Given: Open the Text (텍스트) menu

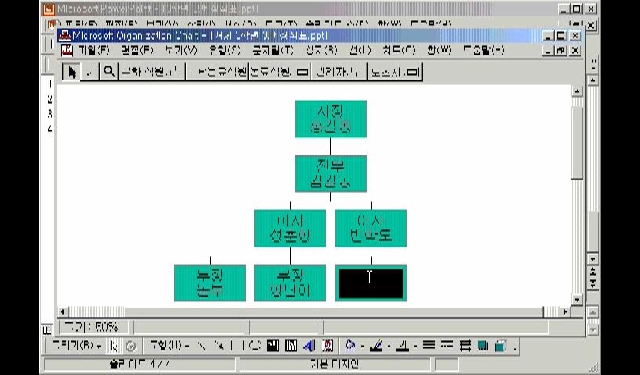Looking at the screenshot, I should 273,50.
